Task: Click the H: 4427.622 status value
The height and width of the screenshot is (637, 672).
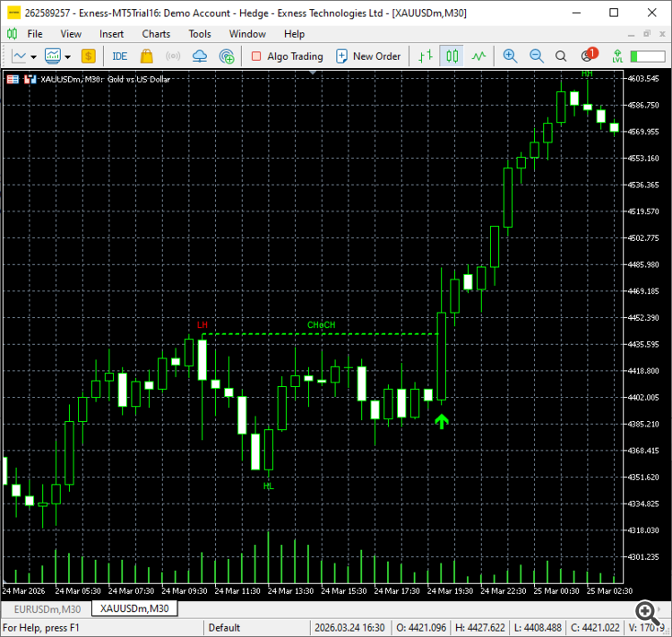Action: (x=480, y=628)
